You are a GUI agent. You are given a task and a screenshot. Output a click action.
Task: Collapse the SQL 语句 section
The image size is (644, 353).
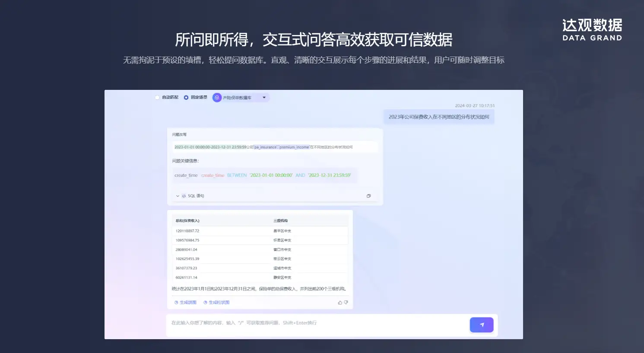(x=177, y=196)
